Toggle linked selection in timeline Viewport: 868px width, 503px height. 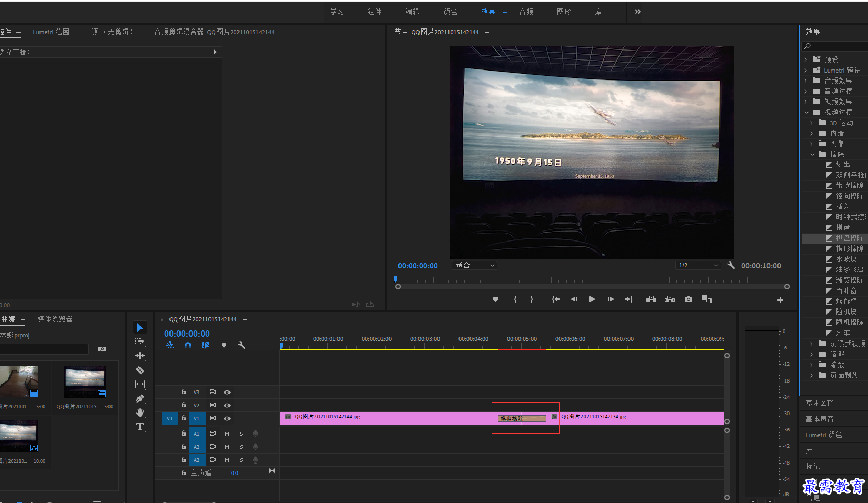coord(206,345)
